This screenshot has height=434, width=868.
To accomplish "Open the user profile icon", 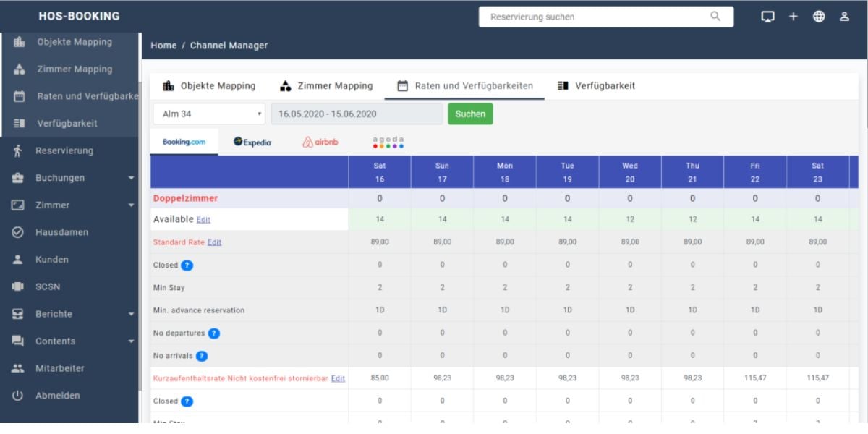I will 844,17.
